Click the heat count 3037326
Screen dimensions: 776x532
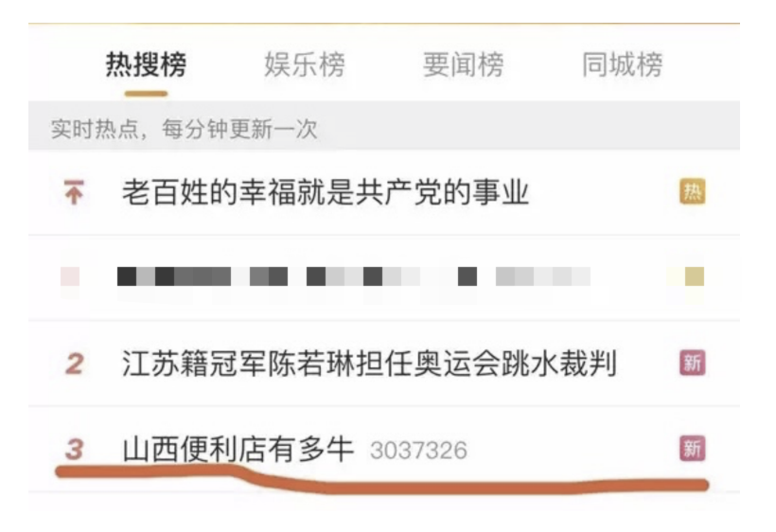click(x=418, y=451)
